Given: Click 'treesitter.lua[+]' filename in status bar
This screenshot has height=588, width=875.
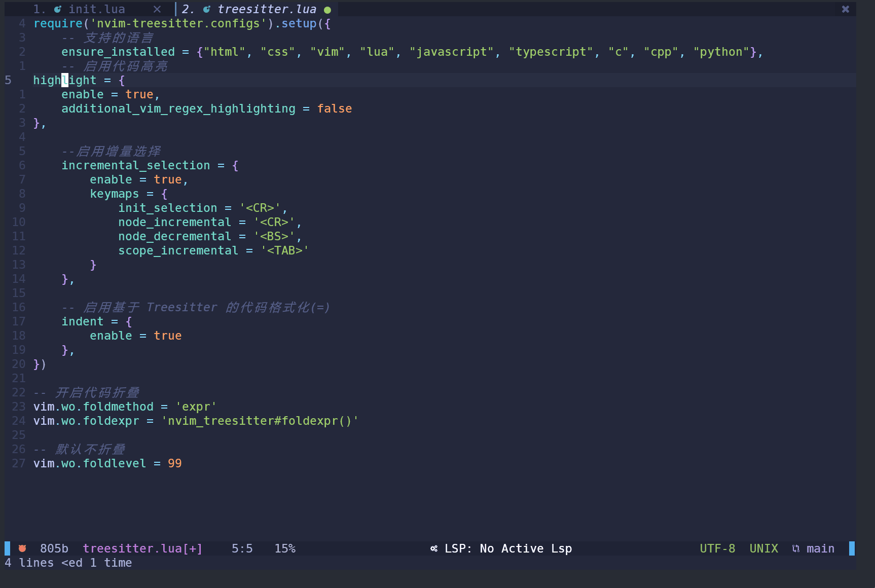Looking at the screenshot, I should pyautogui.click(x=143, y=548).
